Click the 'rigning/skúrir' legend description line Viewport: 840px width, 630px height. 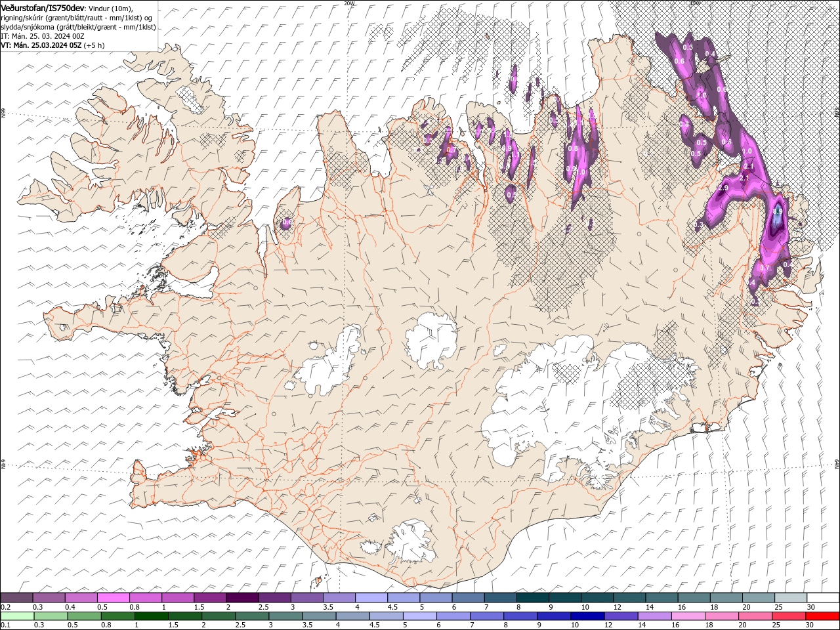click(x=76, y=17)
